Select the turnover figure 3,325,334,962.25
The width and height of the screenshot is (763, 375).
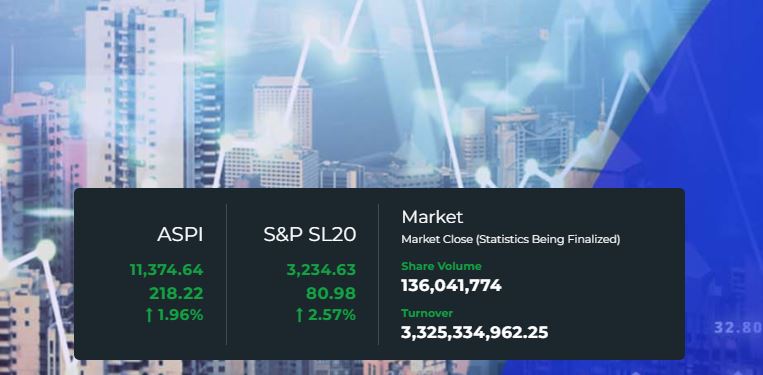[x=474, y=333]
